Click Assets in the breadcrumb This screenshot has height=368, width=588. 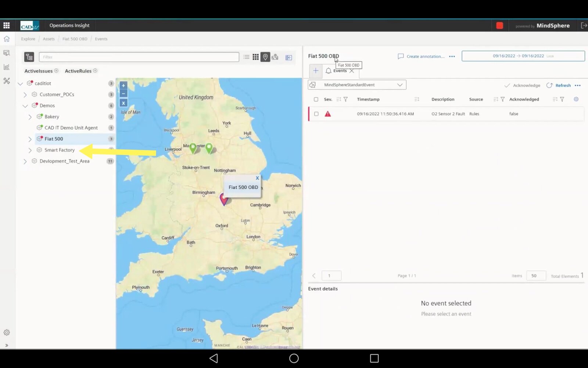point(49,39)
